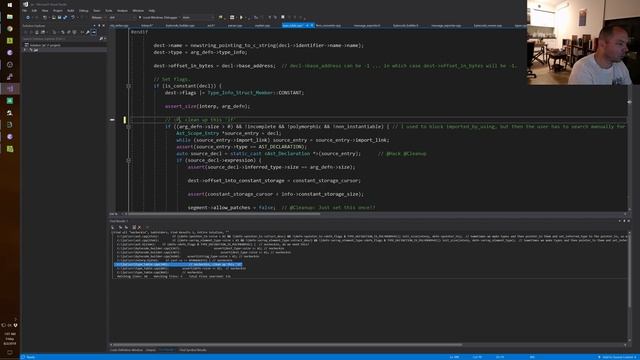This screenshot has height=360, width=640.
Task: Click the 'assert_size(interp, arg_defn);' code line
Action: [207, 106]
